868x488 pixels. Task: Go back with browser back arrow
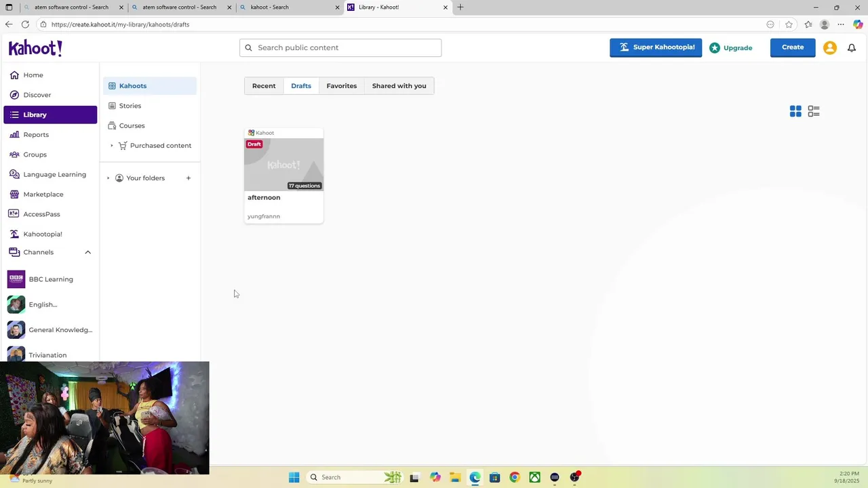pyautogui.click(x=9, y=24)
